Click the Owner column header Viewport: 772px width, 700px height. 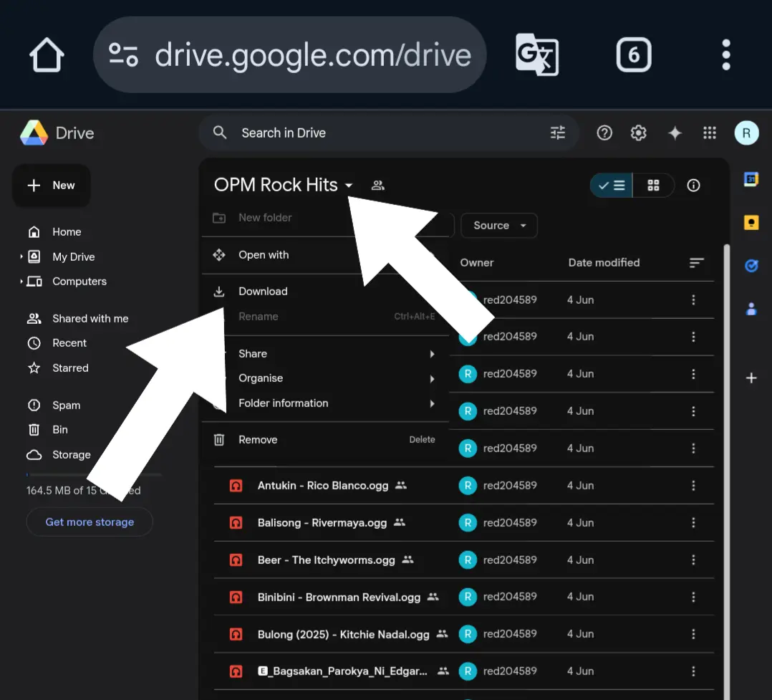tap(477, 262)
